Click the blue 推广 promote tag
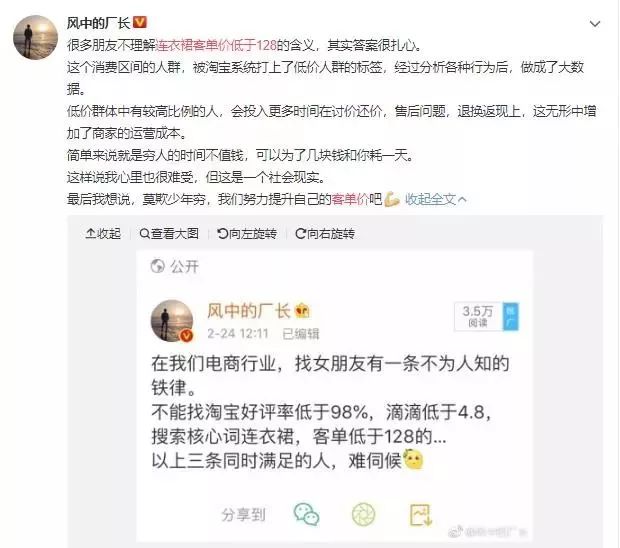 tap(510, 316)
